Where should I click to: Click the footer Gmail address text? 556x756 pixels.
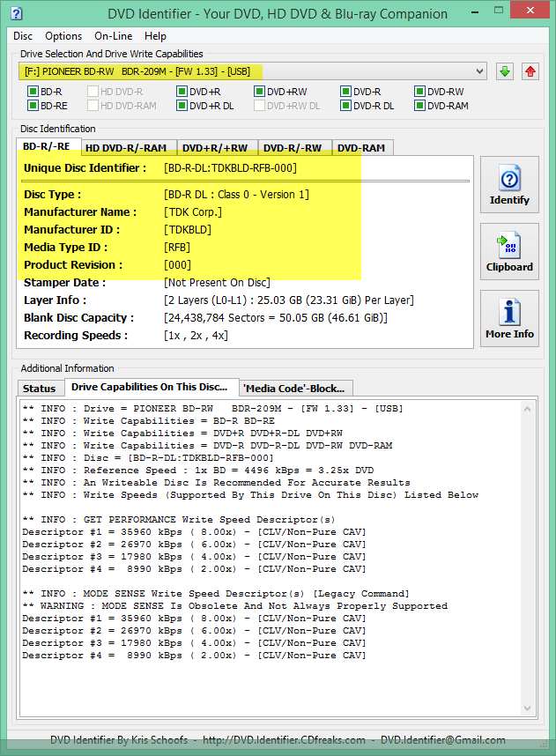coord(442,740)
